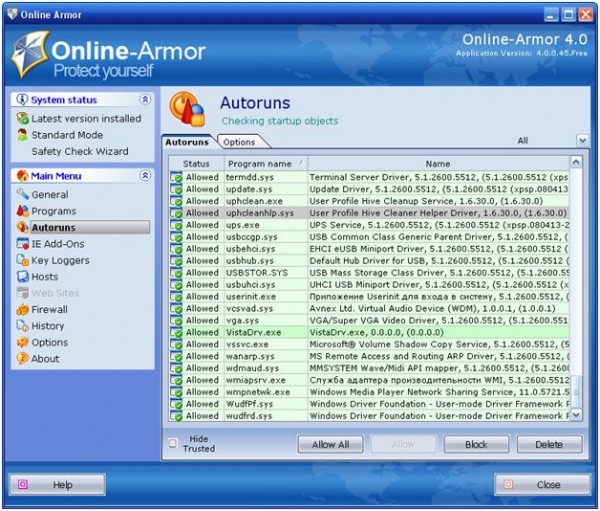Click the status icon of USBSTOR.SYS row

coord(176,273)
